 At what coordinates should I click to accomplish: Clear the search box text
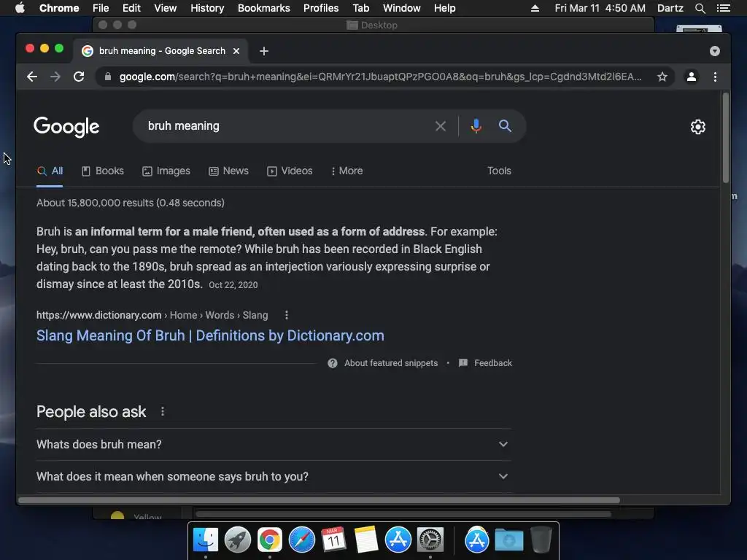441,126
